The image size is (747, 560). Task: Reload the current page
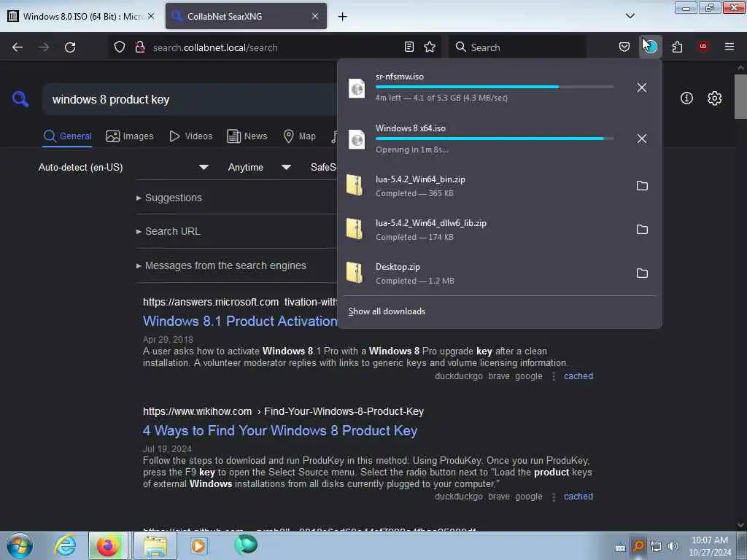click(70, 47)
